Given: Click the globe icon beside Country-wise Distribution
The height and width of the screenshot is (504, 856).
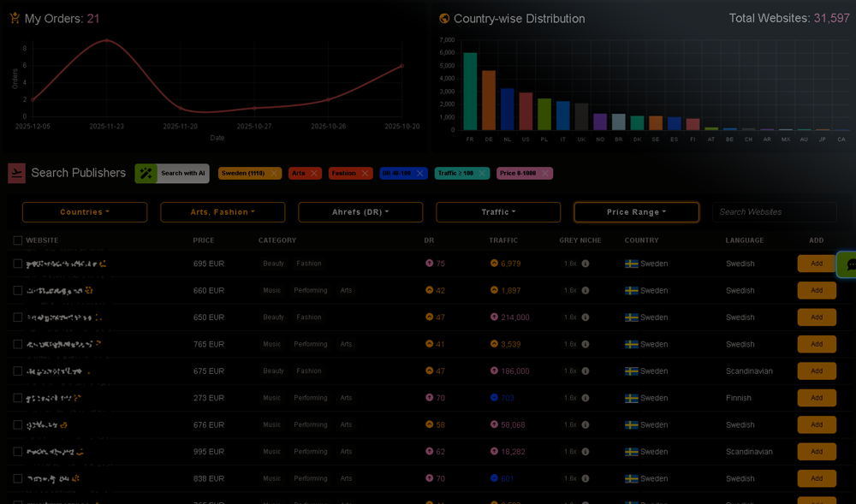Looking at the screenshot, I should pos(444,19).
